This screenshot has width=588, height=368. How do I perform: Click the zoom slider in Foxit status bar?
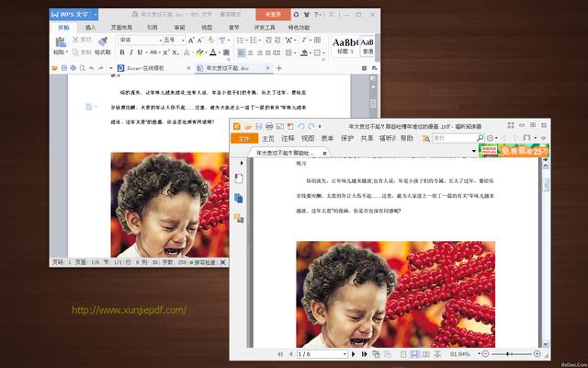[511, 354]
